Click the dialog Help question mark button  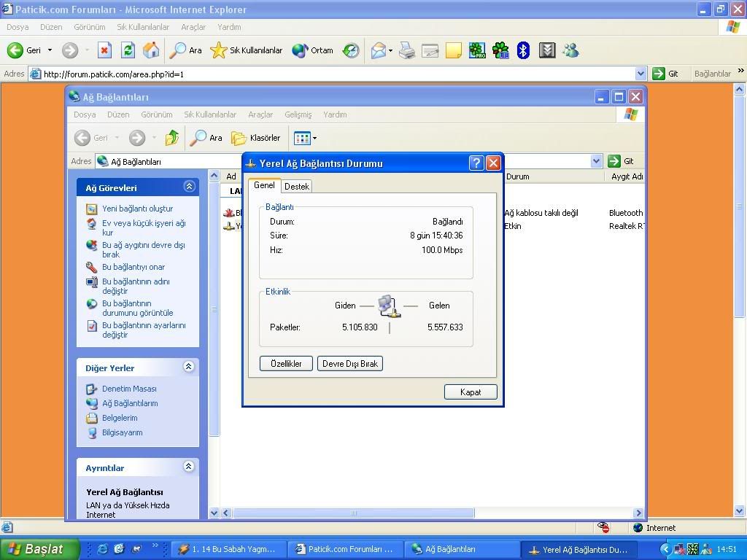click(476, 163)
